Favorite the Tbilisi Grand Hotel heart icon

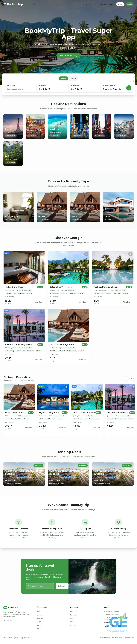pyautogui.click(x=42, y=254)
